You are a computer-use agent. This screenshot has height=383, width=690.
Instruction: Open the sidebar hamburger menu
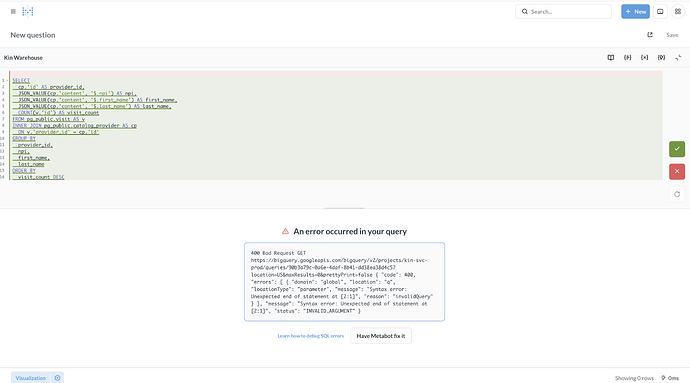tap(13, 11)
